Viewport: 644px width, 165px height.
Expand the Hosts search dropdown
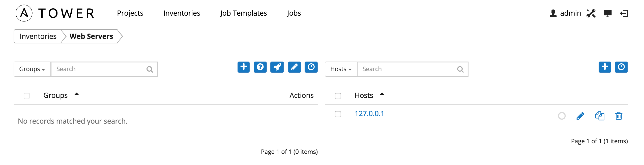click(341, 69)
